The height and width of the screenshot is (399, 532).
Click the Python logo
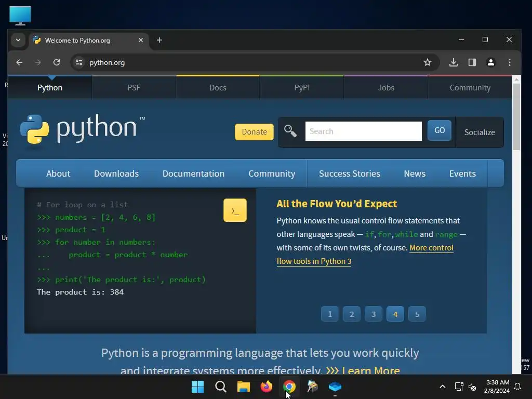pyautogui.click(x=83, y=129)
